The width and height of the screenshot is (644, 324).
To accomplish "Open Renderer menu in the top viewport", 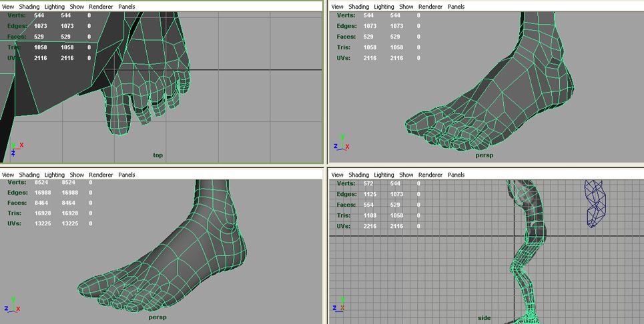I will point(101,7).
